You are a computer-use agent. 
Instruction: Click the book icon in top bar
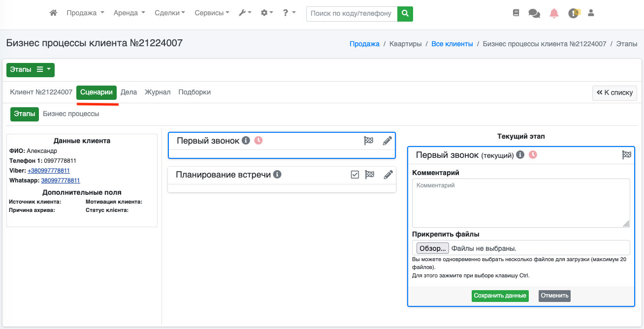click(x=516, y=13)
